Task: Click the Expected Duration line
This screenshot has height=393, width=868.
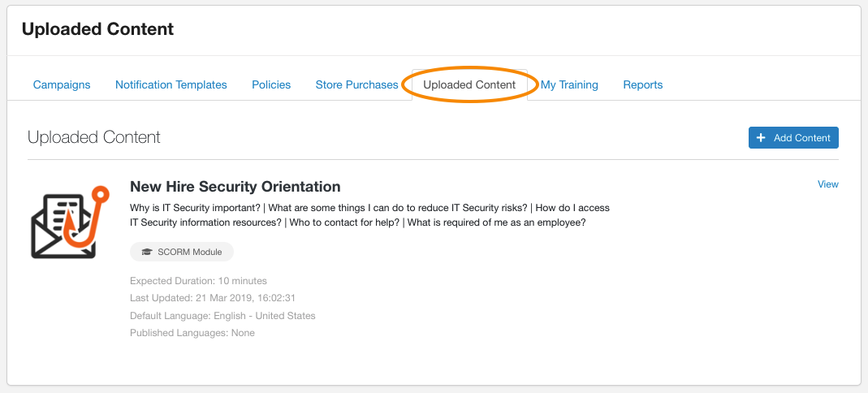Action: point(198,281)
